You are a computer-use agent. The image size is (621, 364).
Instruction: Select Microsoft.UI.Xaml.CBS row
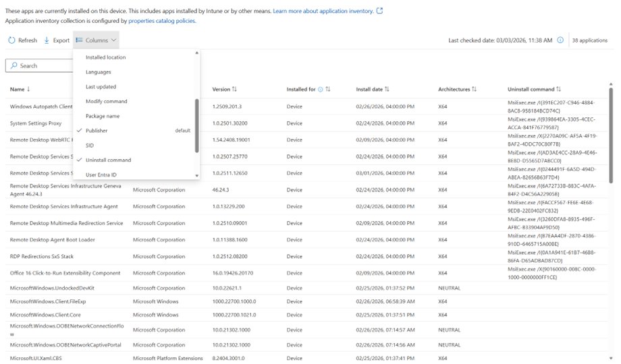click(x=306, y=358)
